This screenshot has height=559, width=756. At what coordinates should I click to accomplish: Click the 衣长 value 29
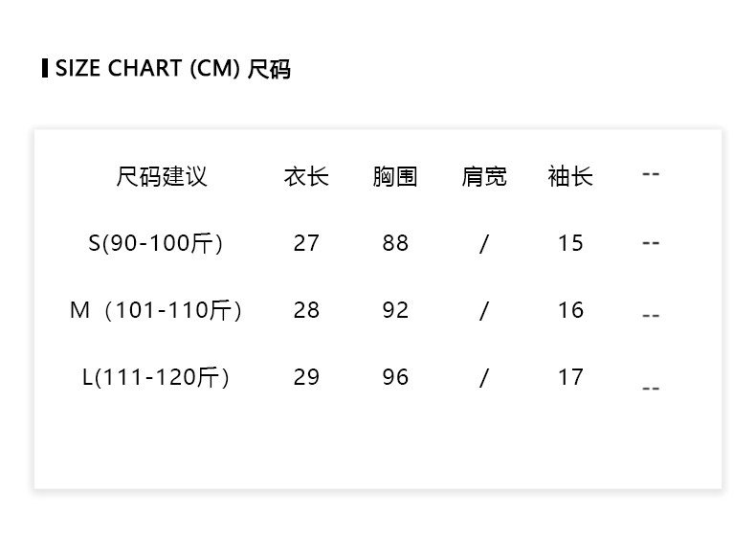[306, 377]
